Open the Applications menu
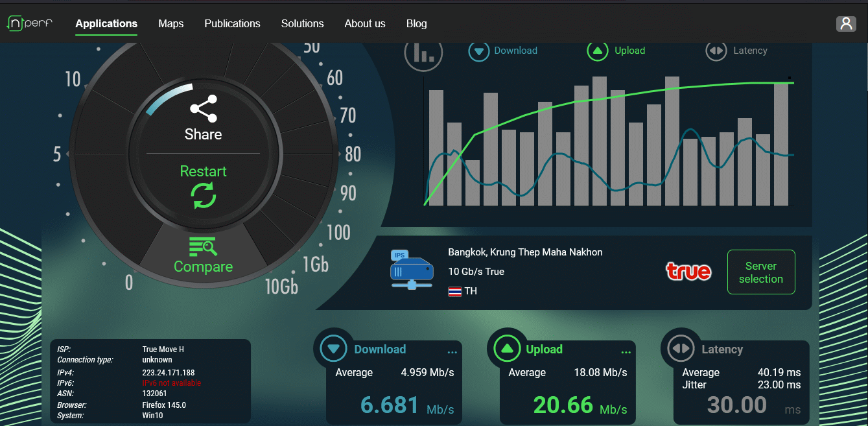 pyautogui.click(x=106, y=23)
